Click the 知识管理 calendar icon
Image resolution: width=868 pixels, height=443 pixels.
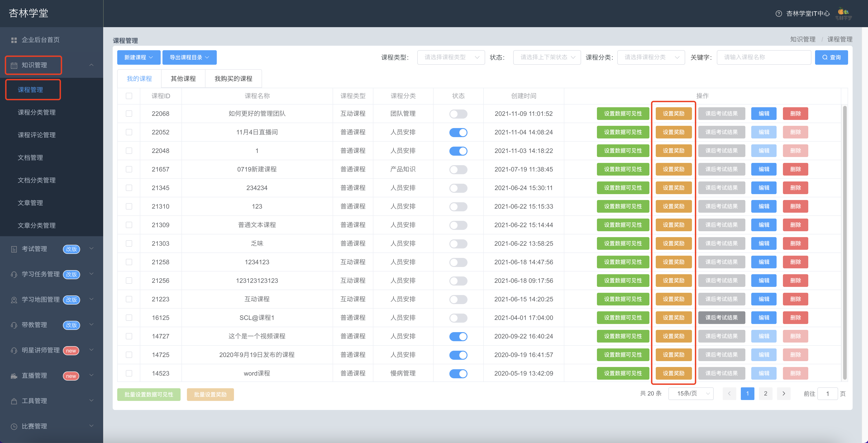click(x=14, y=65)
